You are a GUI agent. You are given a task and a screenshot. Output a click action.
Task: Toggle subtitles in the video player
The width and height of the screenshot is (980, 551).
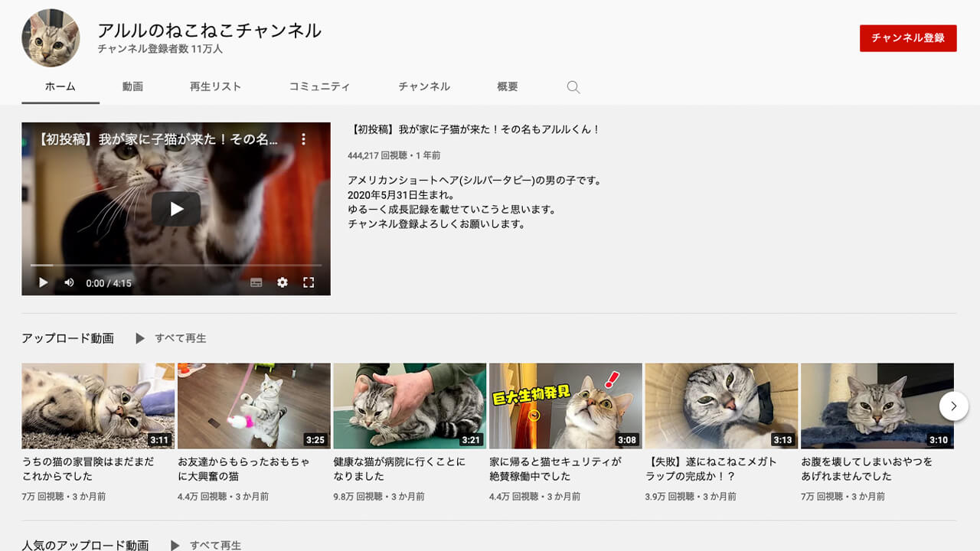click(256, 282)
